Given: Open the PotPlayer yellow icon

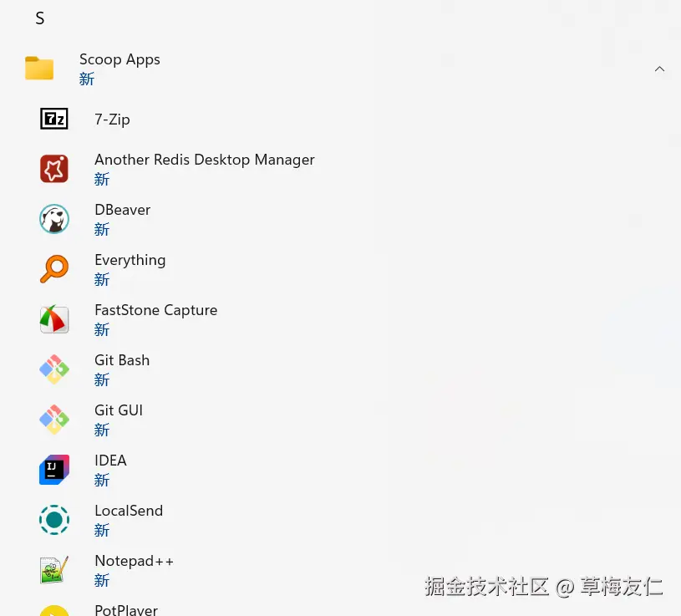Looking at the screenshot, I should click(x=54, y=610).
